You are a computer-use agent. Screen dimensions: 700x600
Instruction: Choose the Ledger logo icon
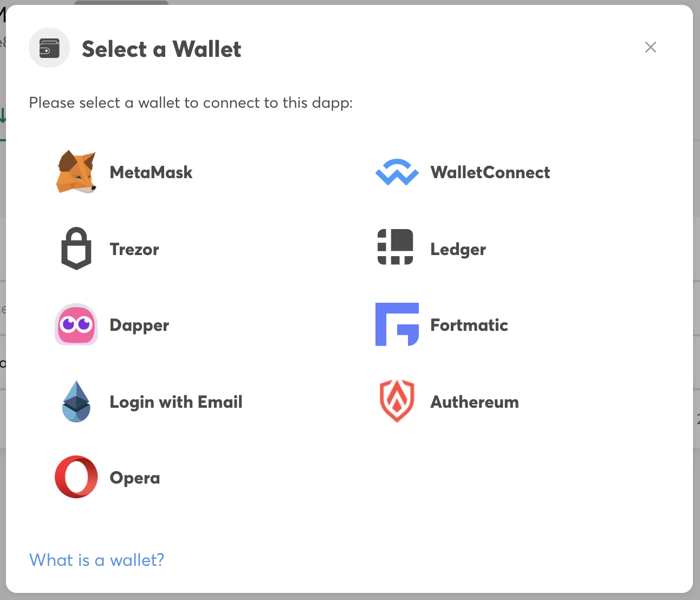396,247
